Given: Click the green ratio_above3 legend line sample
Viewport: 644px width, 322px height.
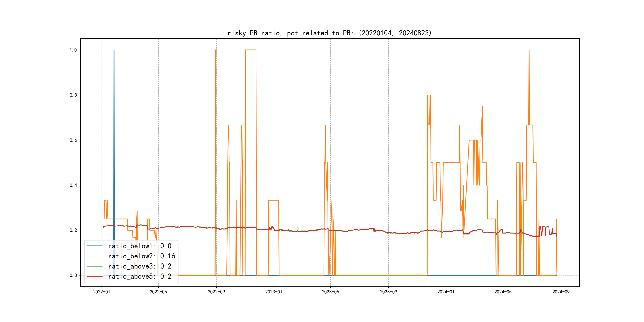Looking at the screenshot, I should (94, 266).
